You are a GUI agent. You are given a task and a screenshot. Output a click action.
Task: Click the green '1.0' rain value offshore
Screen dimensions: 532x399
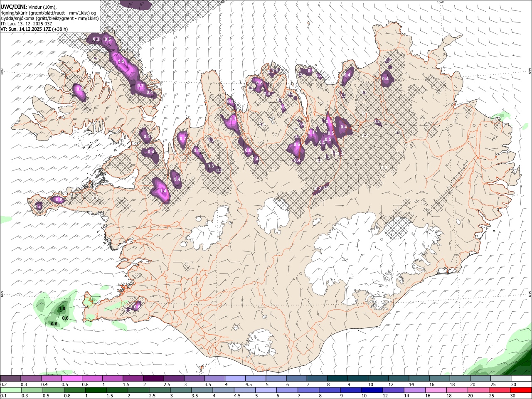[x=62, y=309]
